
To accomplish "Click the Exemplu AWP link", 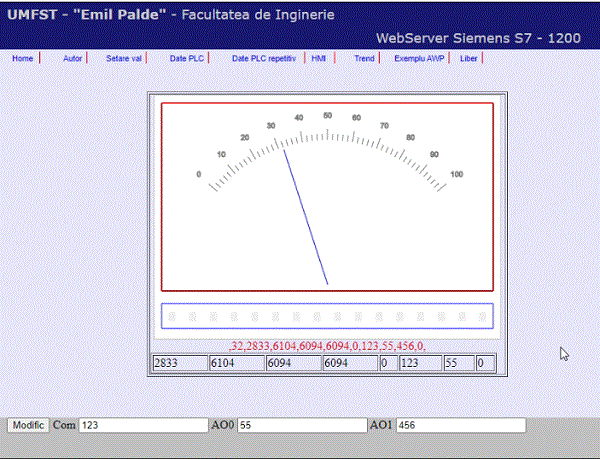I will click(418, 59).
